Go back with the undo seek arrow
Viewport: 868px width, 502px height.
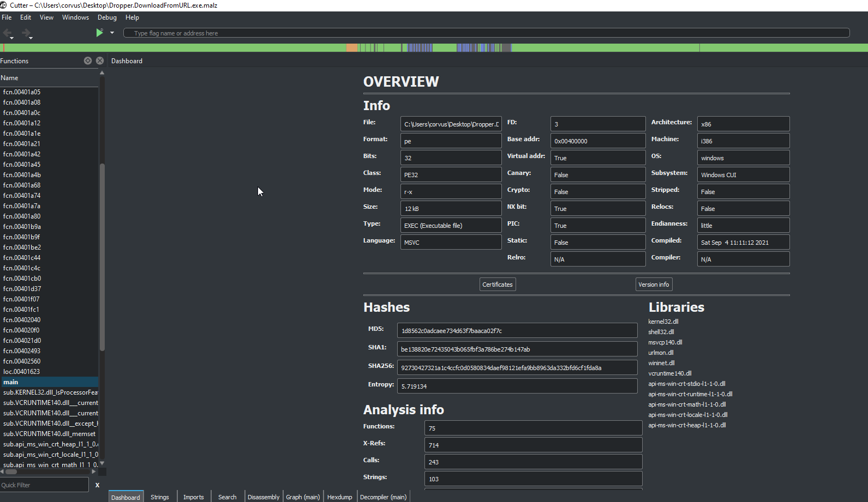point(8,33)
